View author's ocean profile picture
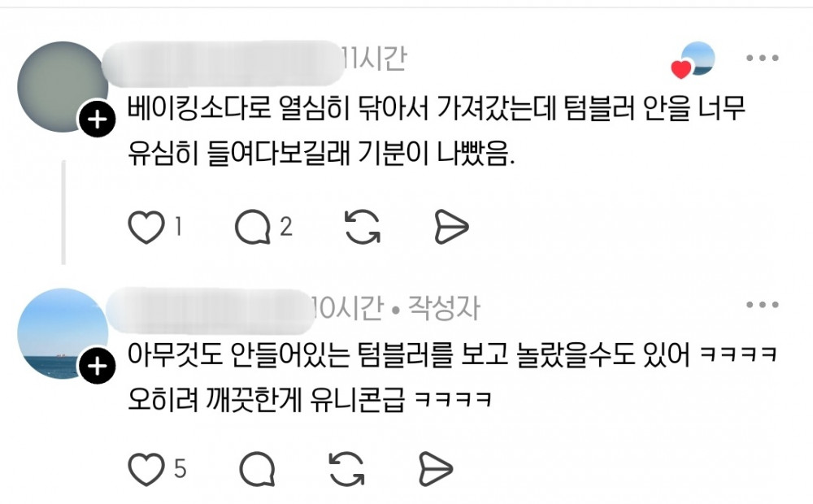813x504 pixels. [x=63, y=333]
